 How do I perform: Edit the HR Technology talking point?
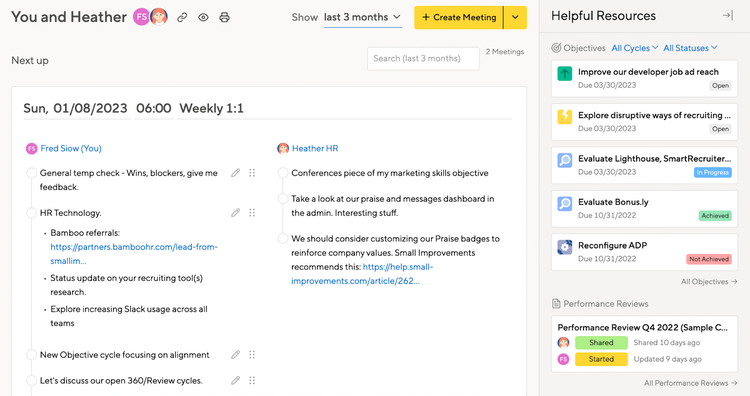(x=235, y=213)
